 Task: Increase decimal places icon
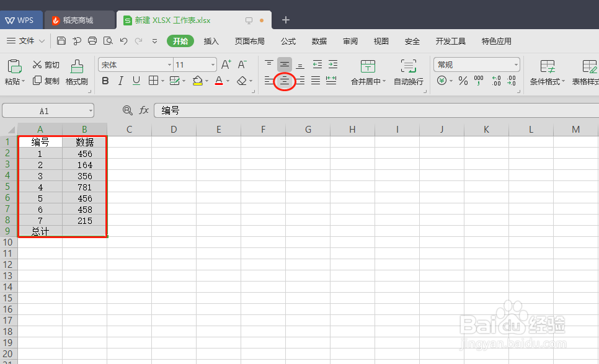(496, 81)
